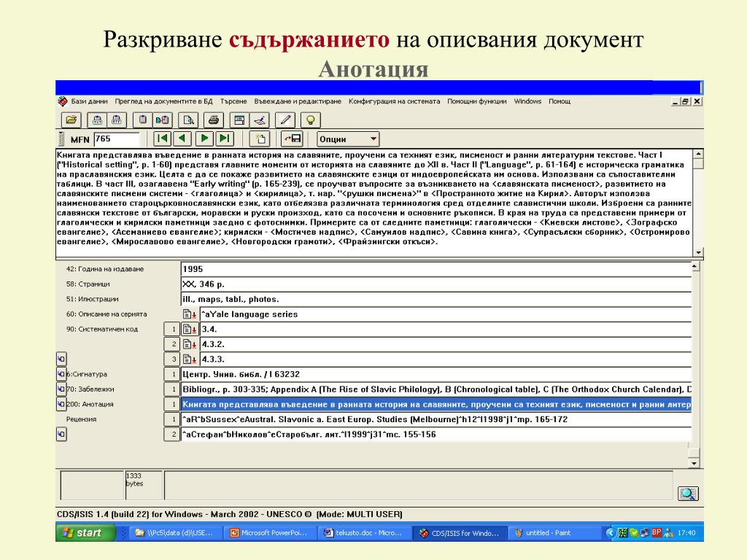Click occurrence button 3 for code 4.3.3.
Screen dimensions: 747x560
[x=172, y=359]
